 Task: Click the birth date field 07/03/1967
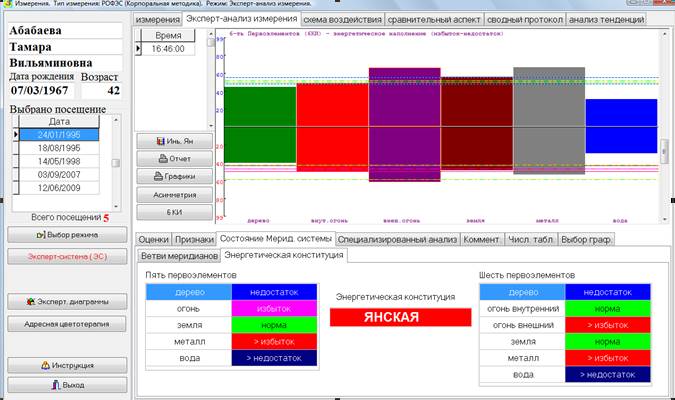[41, 90]
